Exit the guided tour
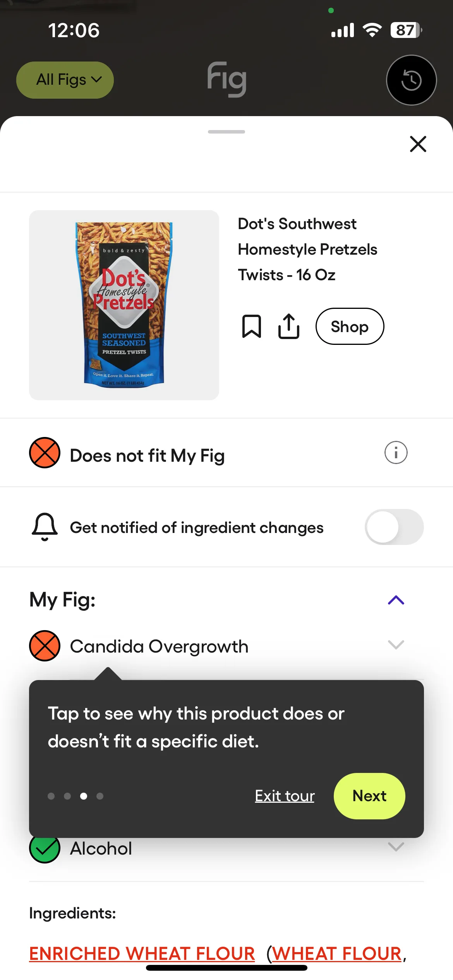The width and height of the screenshot is (453, 980). (285, 796)
